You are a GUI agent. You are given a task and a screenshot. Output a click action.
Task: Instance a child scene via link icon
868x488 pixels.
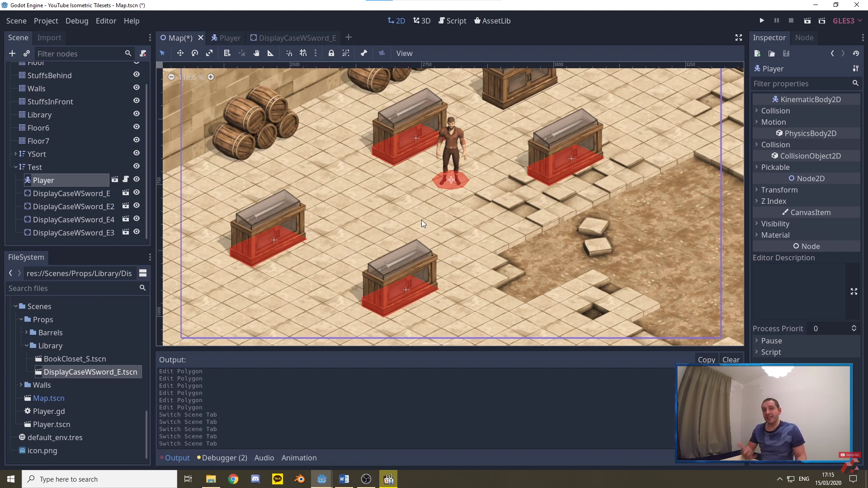point(27,54)
